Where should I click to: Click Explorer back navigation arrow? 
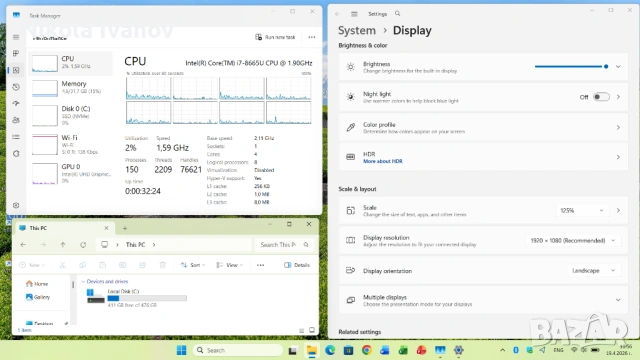coord(23,244)
